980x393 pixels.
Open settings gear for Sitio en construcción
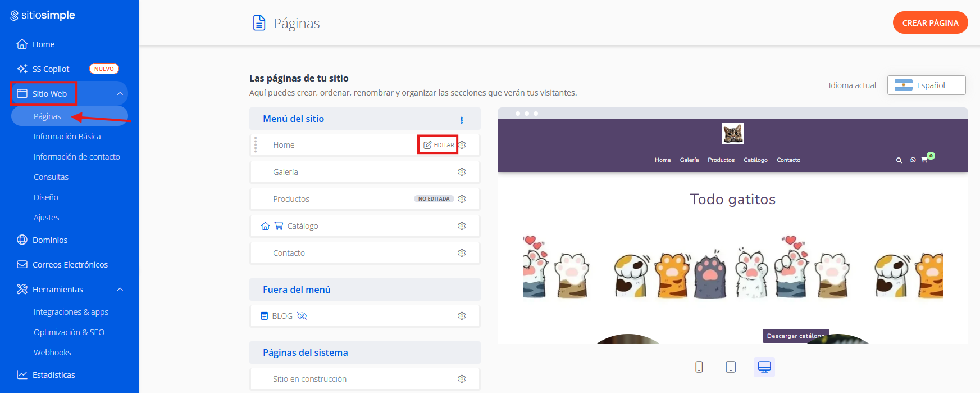[x=462, y=378]
